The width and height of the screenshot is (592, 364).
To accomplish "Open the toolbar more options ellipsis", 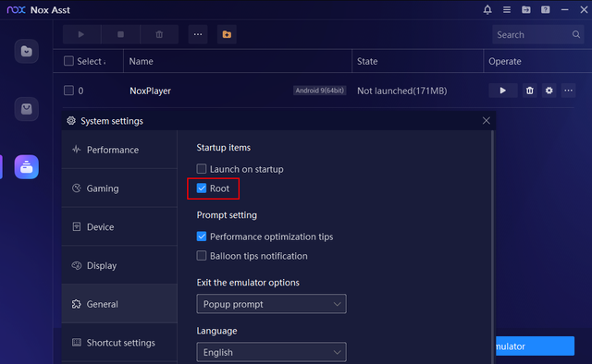I will tap(198, 34).
